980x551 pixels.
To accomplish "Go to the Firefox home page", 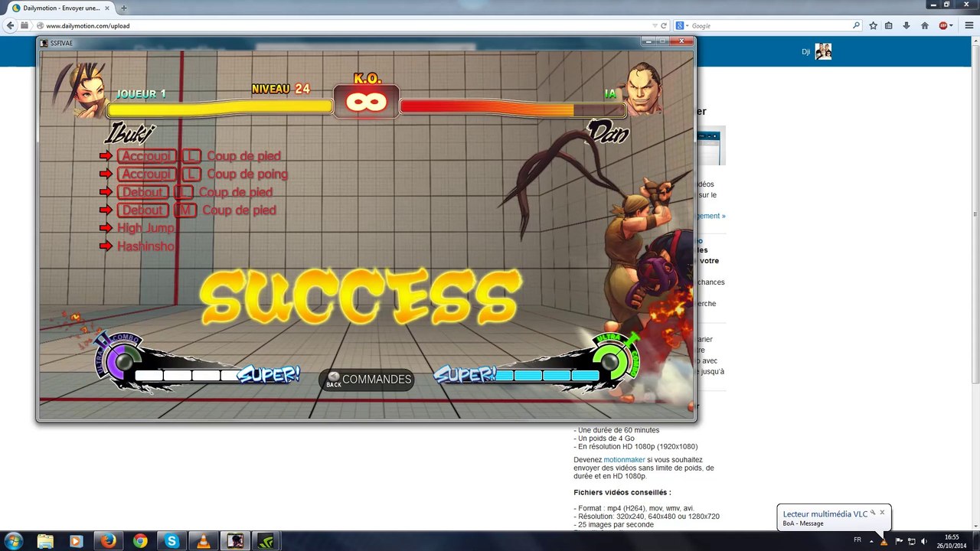I will point(925,25).
